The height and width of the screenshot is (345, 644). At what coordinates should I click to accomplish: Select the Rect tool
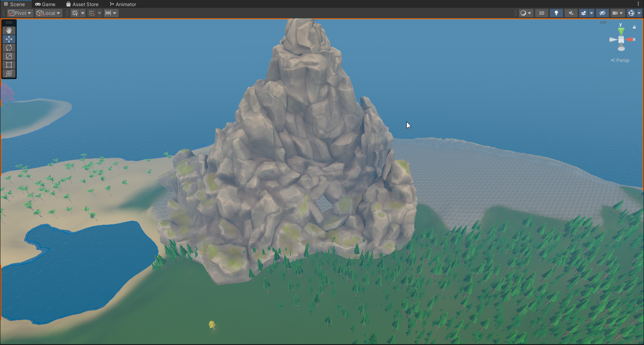tap(9, 65)
